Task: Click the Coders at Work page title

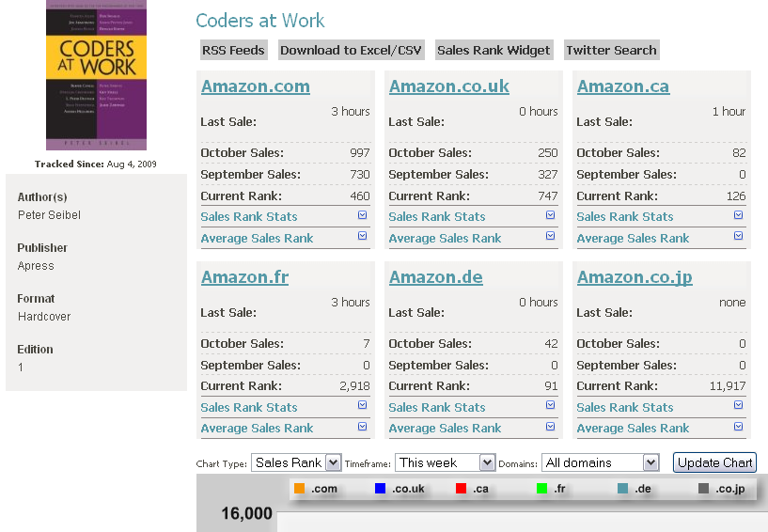Action: coord(260,21)
